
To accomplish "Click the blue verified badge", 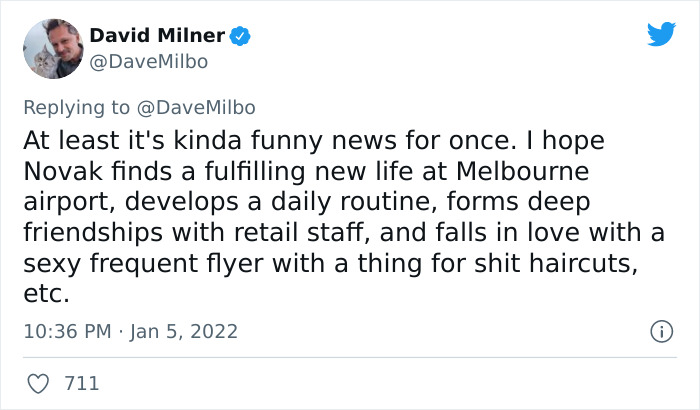I will 240,37.
